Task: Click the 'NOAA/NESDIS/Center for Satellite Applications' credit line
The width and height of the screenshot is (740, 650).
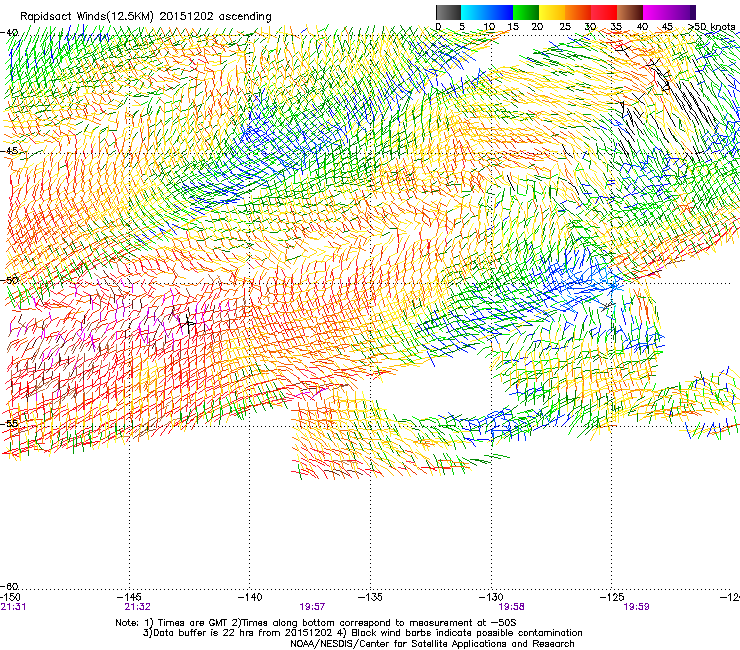Action: (x=432, y=644)
